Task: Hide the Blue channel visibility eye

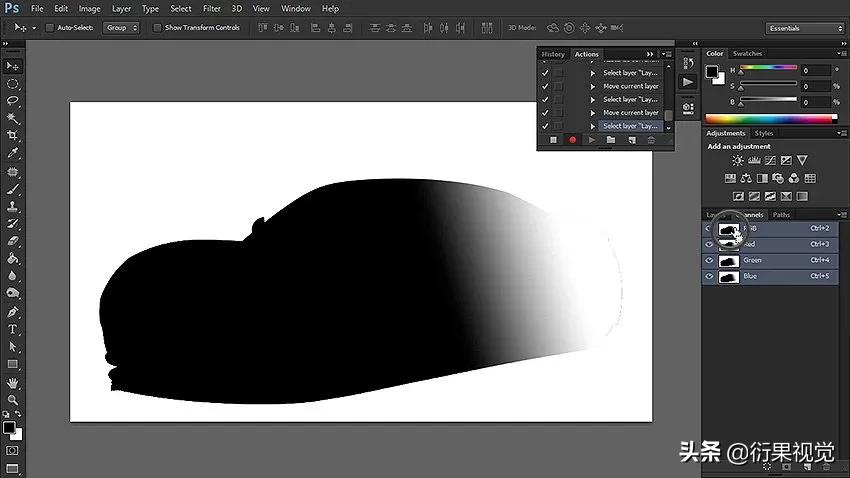Action: (x=710, y=276)
